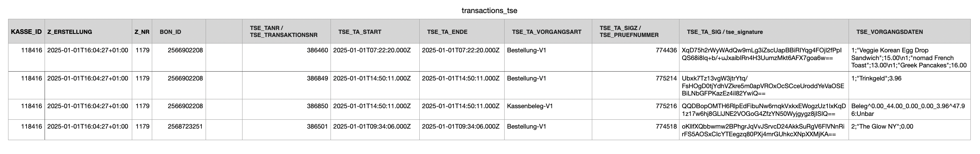Select the signature starting with XqD75h2r
The image size is (980, 154).
click(x=761, y=54)
